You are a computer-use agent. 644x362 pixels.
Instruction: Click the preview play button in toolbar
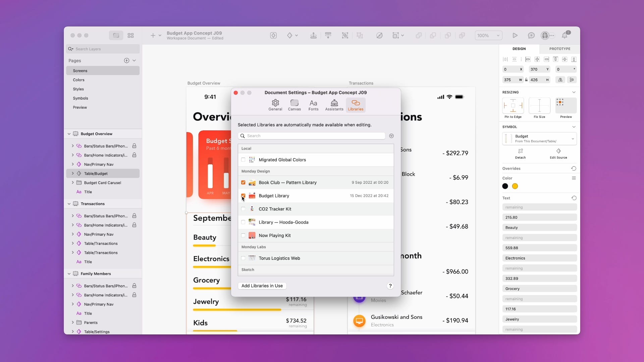click(515, 36)
